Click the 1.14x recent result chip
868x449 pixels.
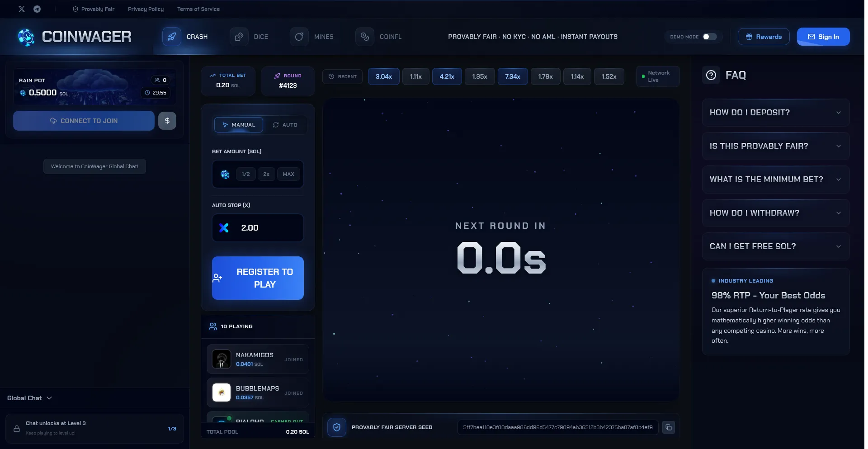[x=577, y=76]
